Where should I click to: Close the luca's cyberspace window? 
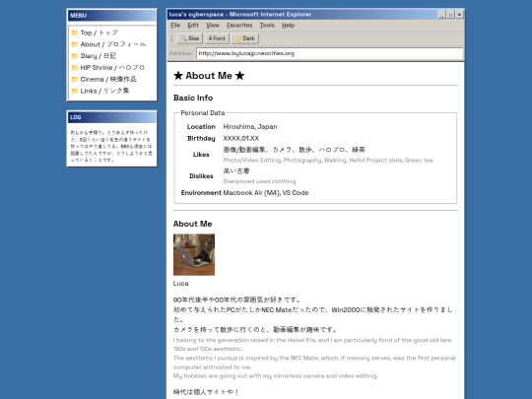tap(459, 15)
